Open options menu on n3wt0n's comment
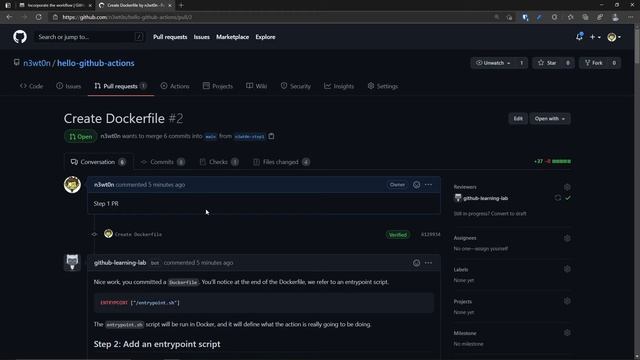This screenshot has width=640, height=360. (428, 185)
